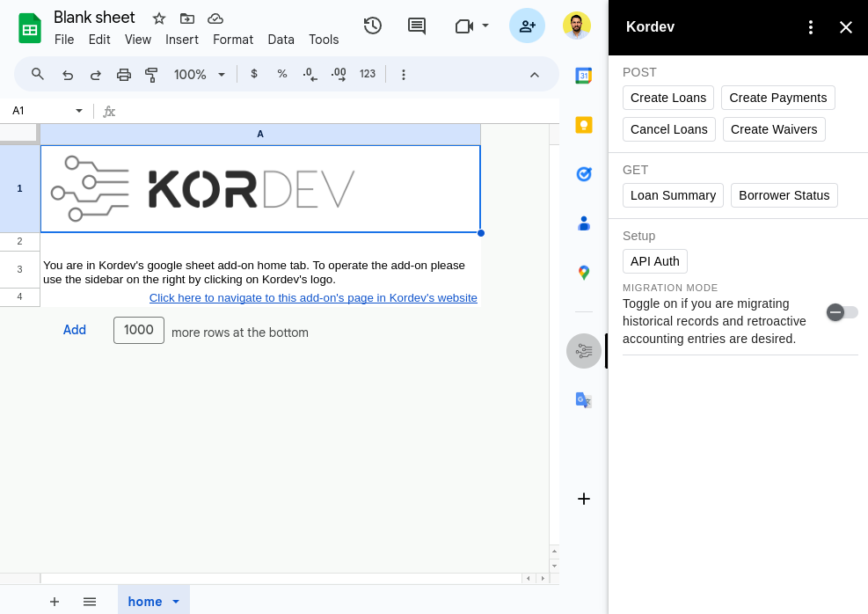Open Google Tasks side panel

click(583, 174)
